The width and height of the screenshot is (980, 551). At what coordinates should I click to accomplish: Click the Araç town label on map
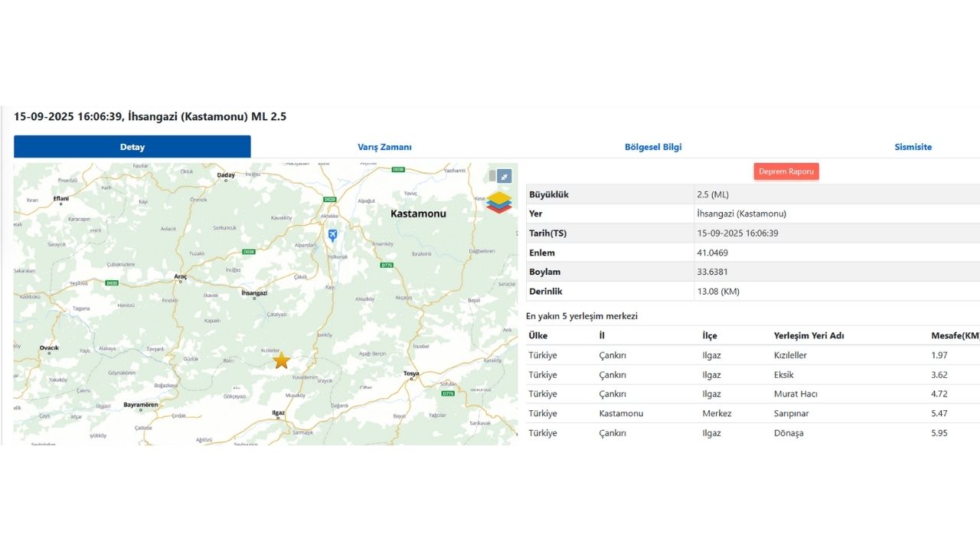181,276
